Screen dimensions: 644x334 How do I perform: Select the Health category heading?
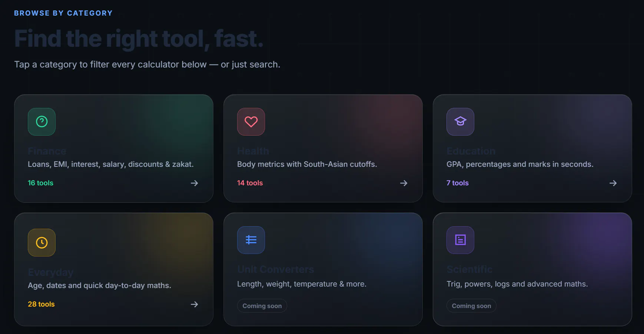253,151
